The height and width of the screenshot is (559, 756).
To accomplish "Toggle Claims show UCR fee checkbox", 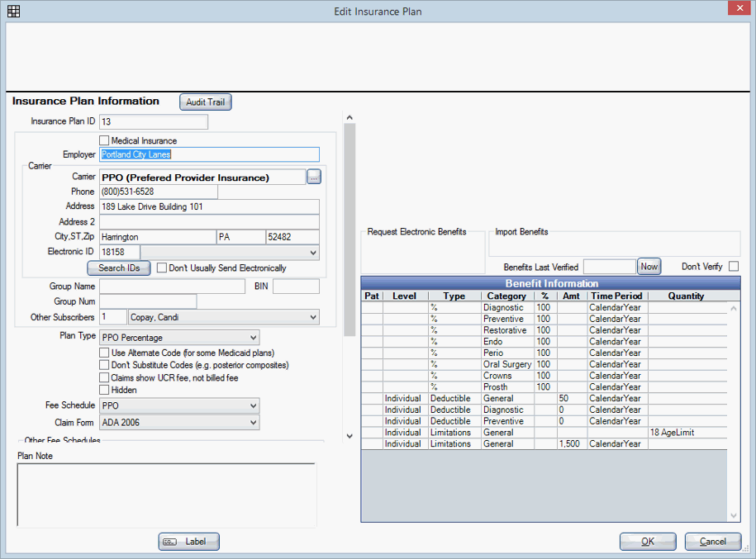I will 104,377.
